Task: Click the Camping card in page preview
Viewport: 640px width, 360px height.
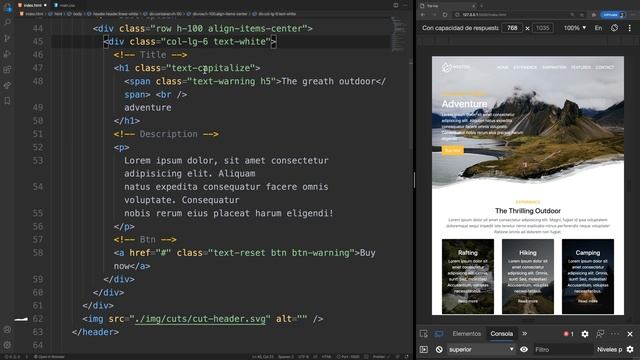Action: 588,276
